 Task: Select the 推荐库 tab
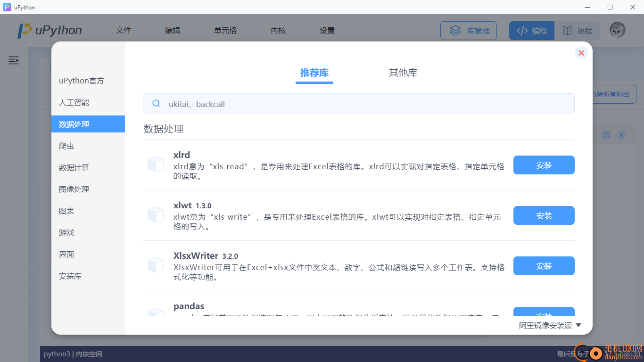click(314, 73)
